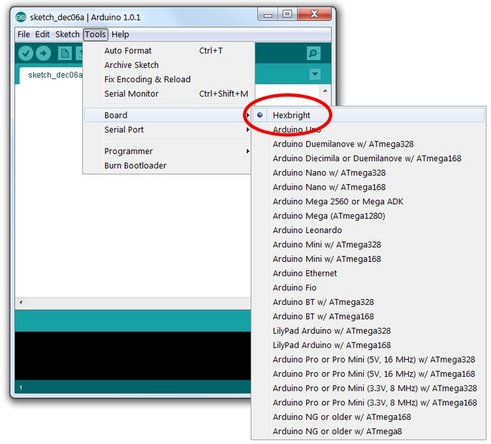Select Arduino Mega 2560 or Mega ADK
Screen dimensions: 491x444
(368, 201)
